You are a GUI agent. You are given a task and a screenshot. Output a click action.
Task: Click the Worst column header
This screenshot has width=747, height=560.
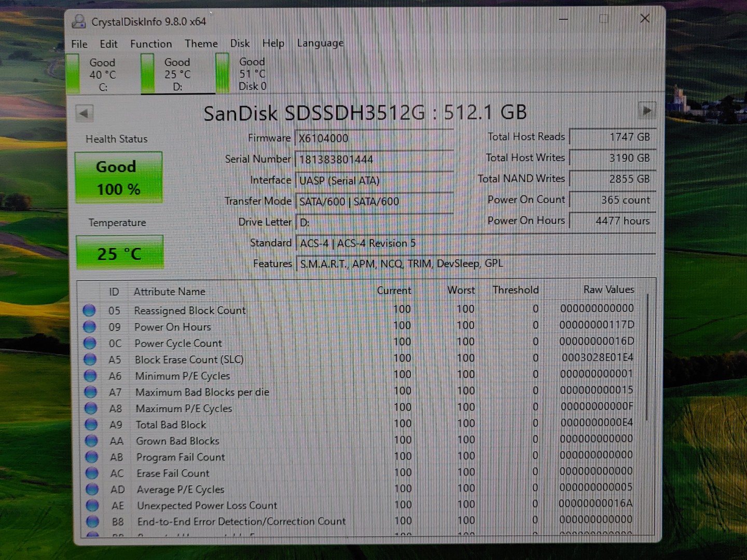tap(461, 290)
